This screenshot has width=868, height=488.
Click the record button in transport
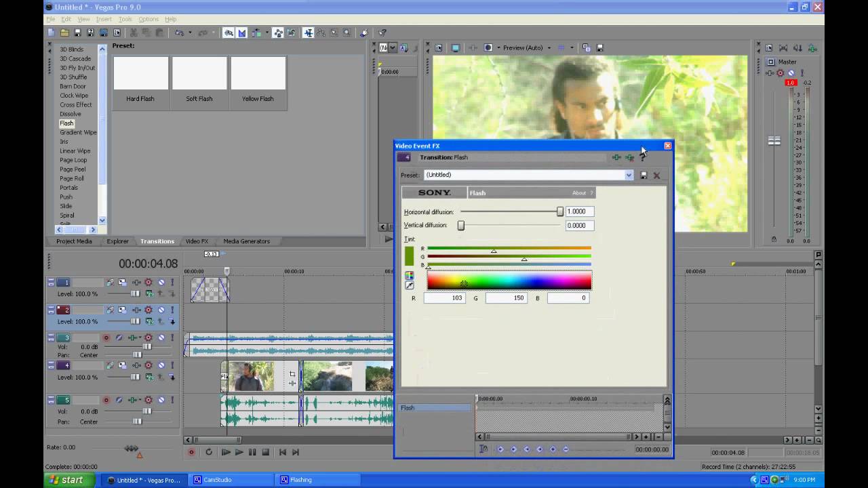point(191,452)
